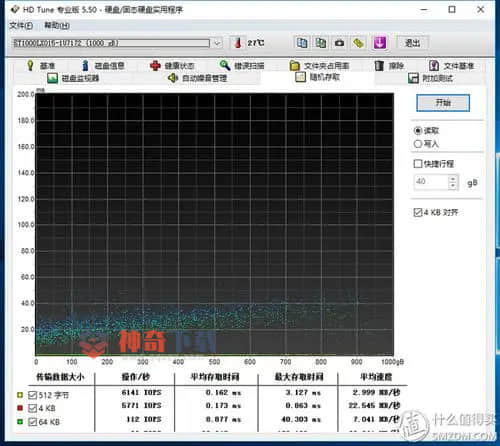The width and height of the screenshot is (500, 446).
Task: Open the Disk Monitor tab
Action: (x=73, y=78)
